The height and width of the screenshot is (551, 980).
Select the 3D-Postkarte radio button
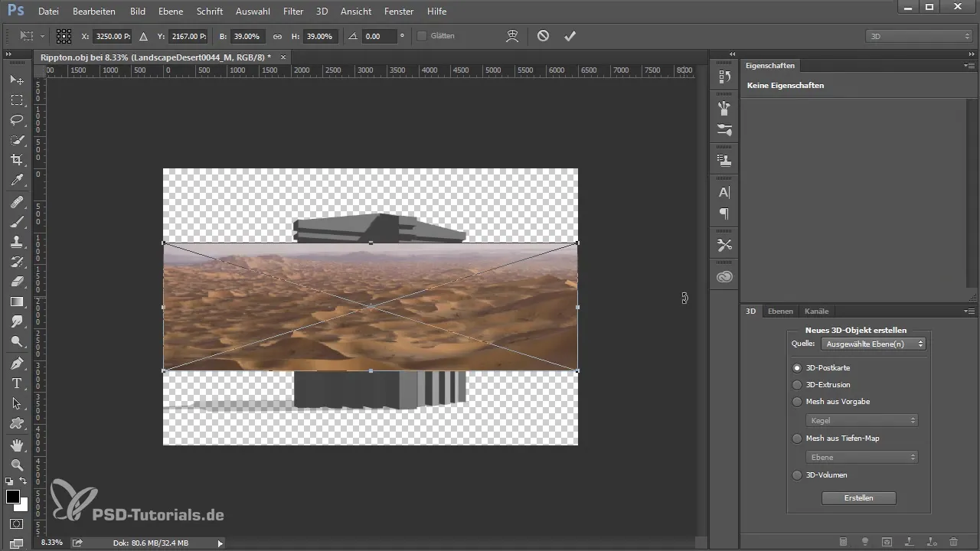coord(797,368)
